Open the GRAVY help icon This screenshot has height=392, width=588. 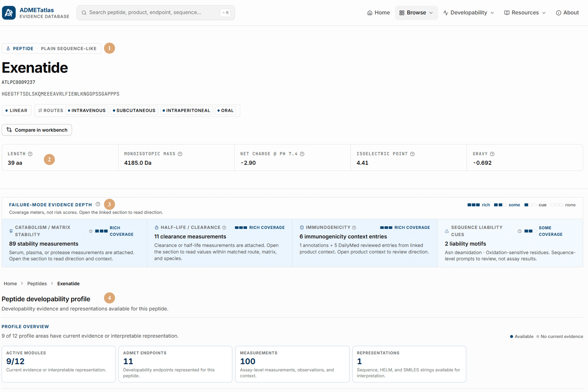pyautogui.click(x=492, y=154)
